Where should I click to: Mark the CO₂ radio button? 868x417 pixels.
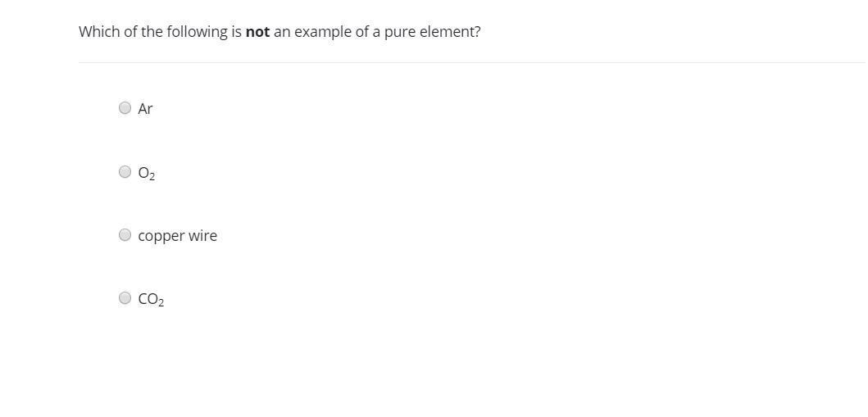pyautogui.click(x=125, y=298)
